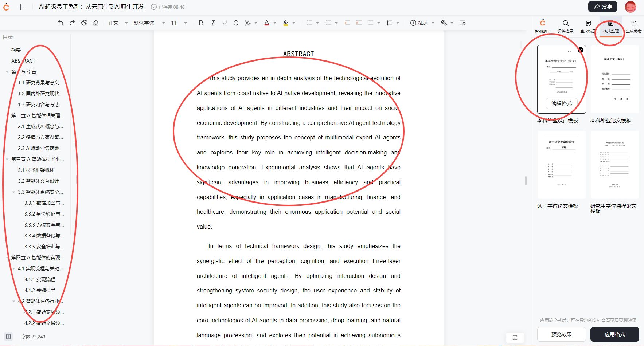Click the bulleted list icon
644x346 pixels.
coord(309,23)
